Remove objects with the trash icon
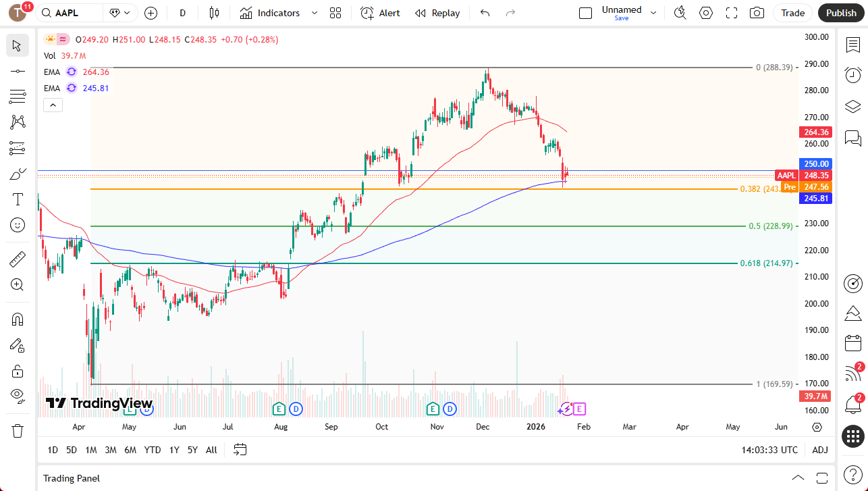Viewport: 868px width, 491px height. 18,430
